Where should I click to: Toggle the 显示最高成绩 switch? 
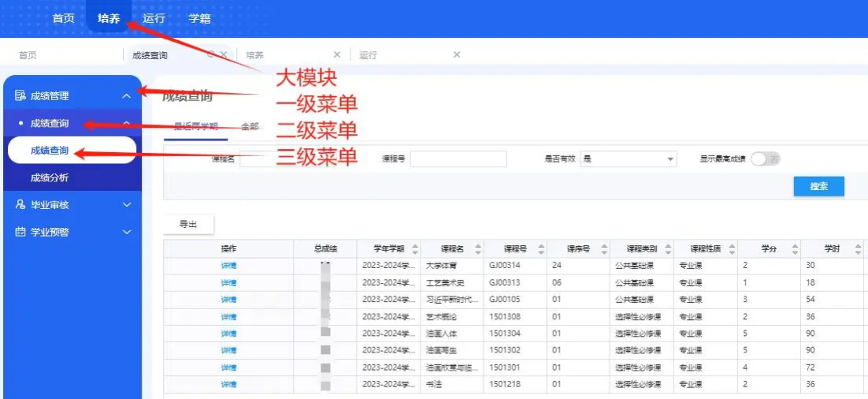[764, 159]
